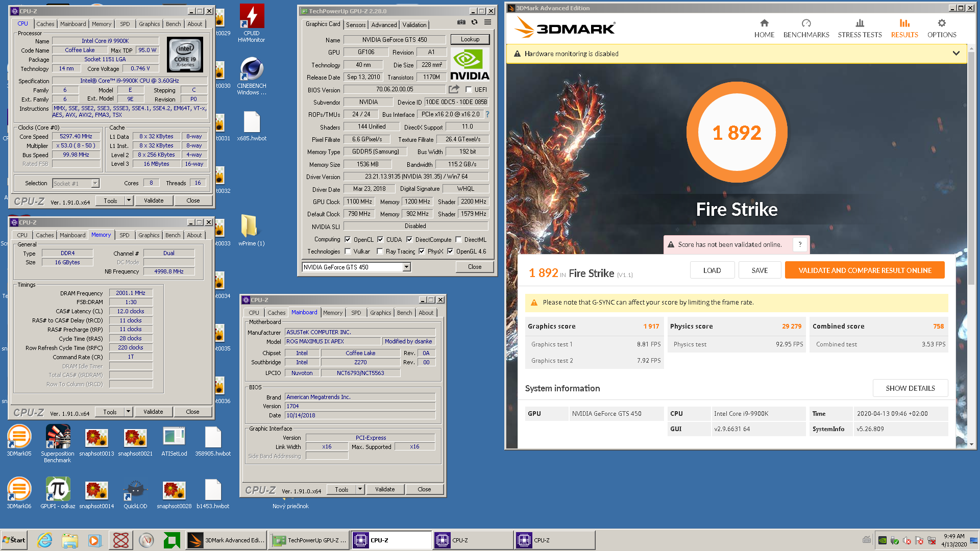Click the NVIDIA tray icon
The height and width of the screenshot is (551, 980).
883,540
